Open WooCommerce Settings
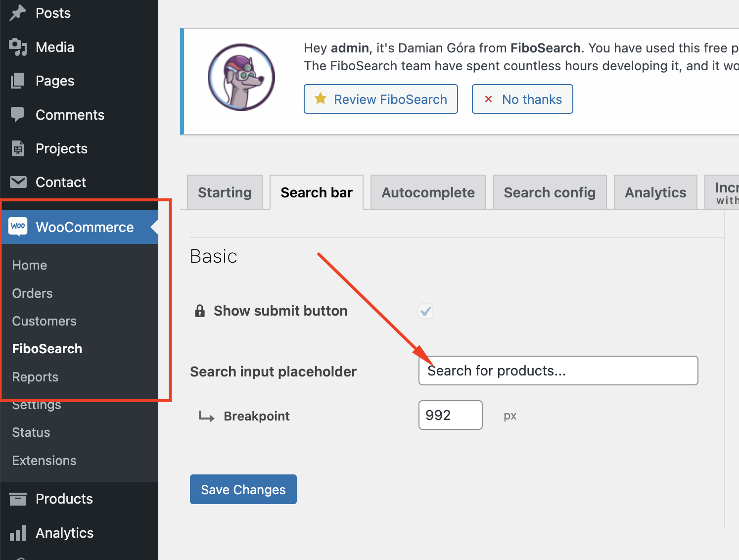This screenshot has height=560, width=739. (37, 405)
